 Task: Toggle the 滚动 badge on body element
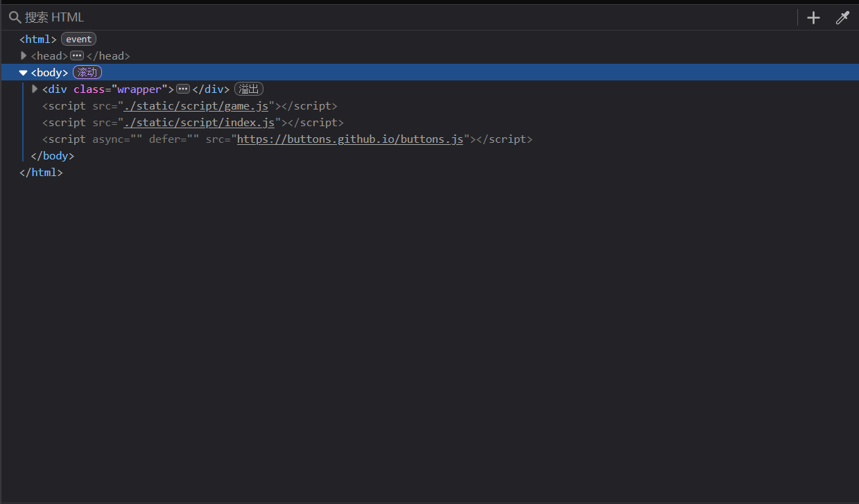click(87, 73)
